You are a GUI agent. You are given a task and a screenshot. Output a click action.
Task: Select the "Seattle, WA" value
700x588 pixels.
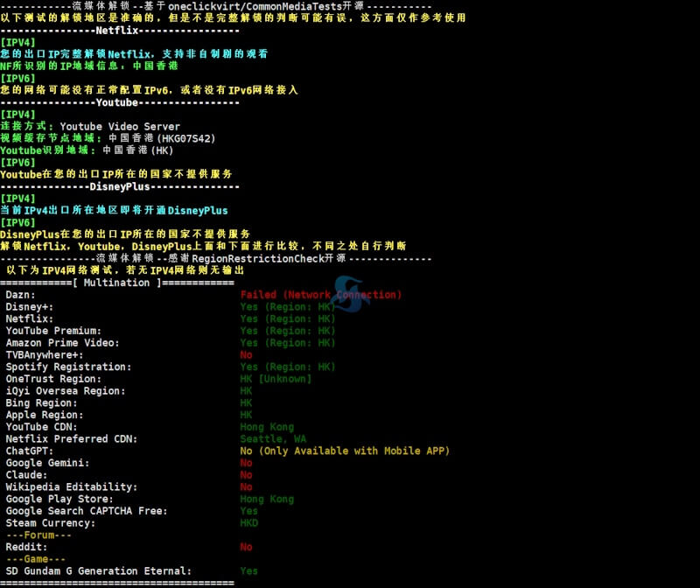coord(273,439)
